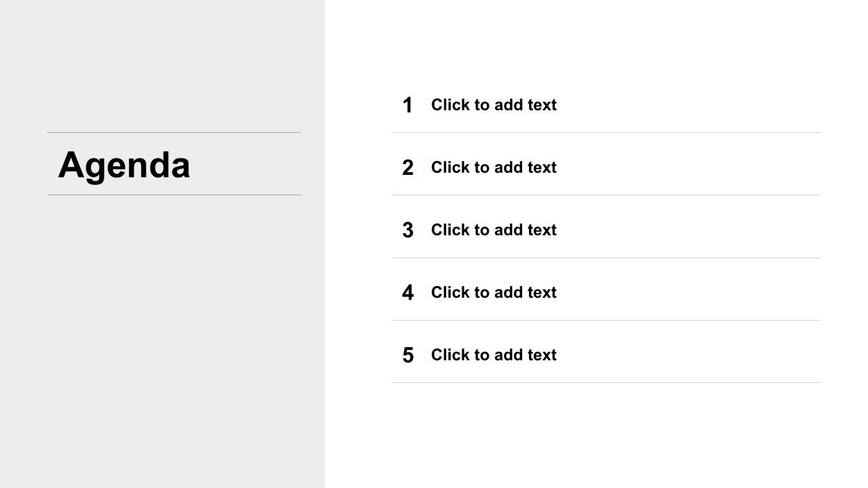Image resolution: width=868 pixels, height=488 pixels.
Task: Click the number 4 agenda marker
Action: click(x=408, y=292)
